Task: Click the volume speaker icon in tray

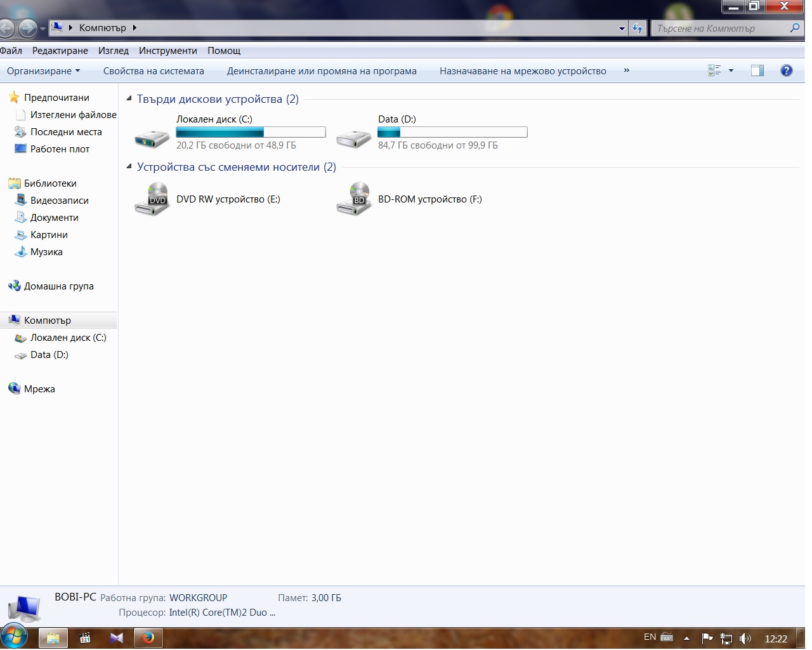Action: [745, 639]
